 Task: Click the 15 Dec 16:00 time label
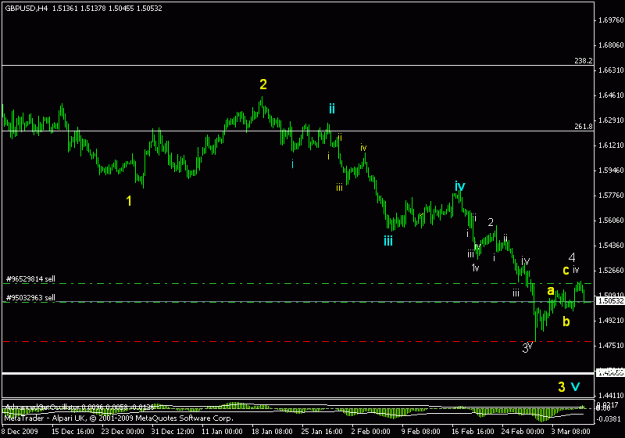click(73, 432)
